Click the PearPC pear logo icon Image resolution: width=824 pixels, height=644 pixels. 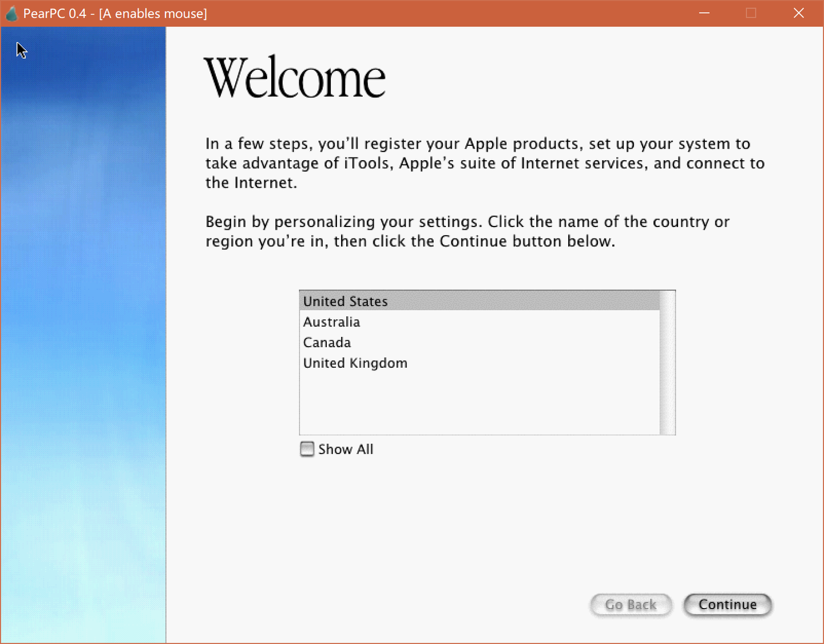point(12,13)
